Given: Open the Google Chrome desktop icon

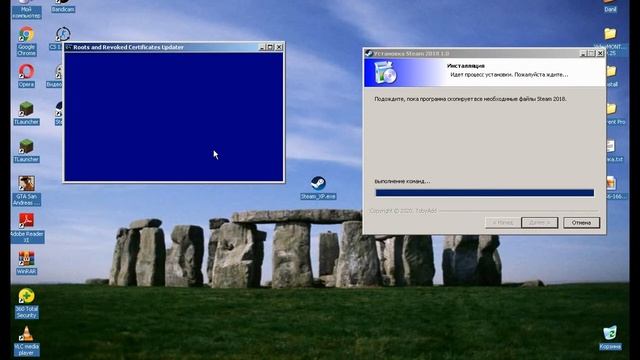Looking at the screenshot, I should [x=26, y=41].
